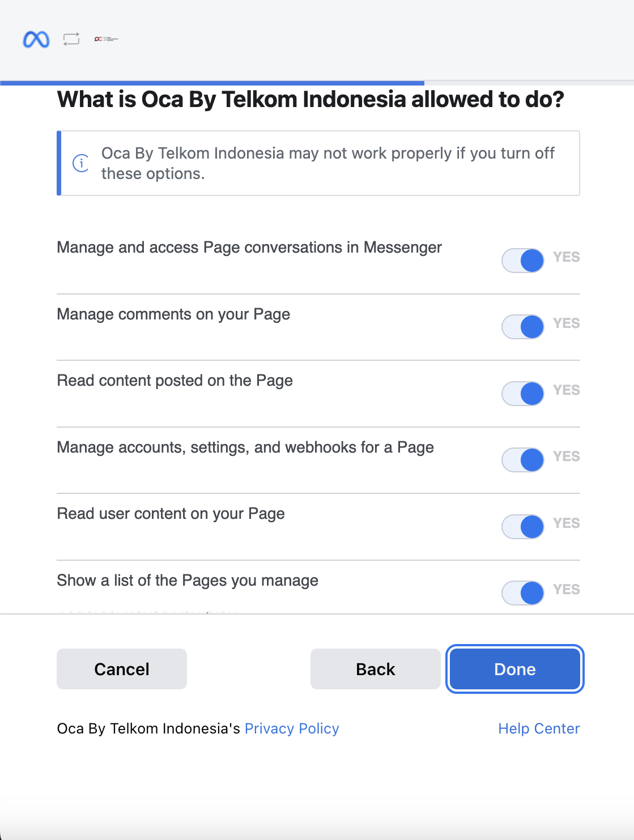Click the OCA app logo
634x840 pixels.
(106, 39)
